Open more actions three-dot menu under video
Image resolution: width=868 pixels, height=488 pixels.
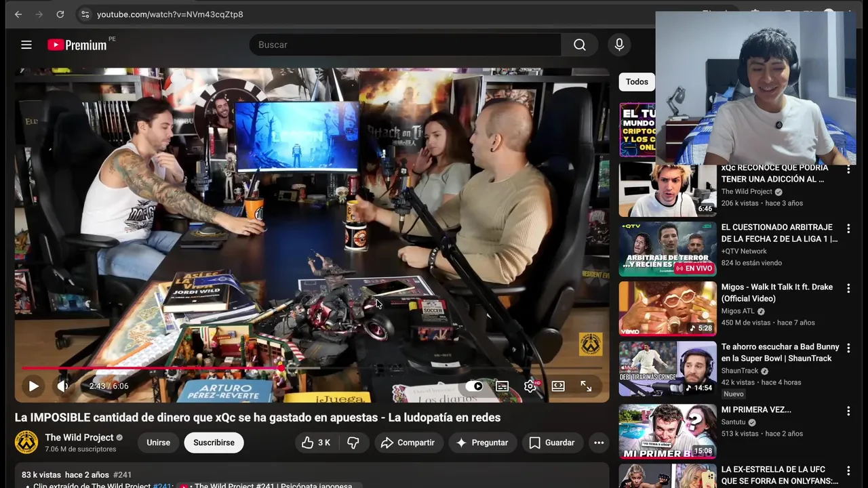point(599,443)
